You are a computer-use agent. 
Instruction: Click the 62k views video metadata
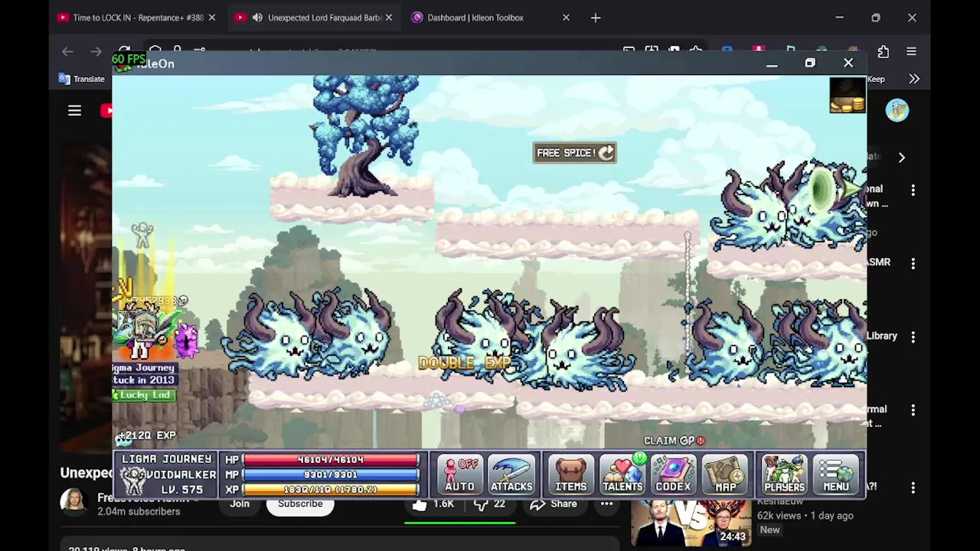point(805,516)
